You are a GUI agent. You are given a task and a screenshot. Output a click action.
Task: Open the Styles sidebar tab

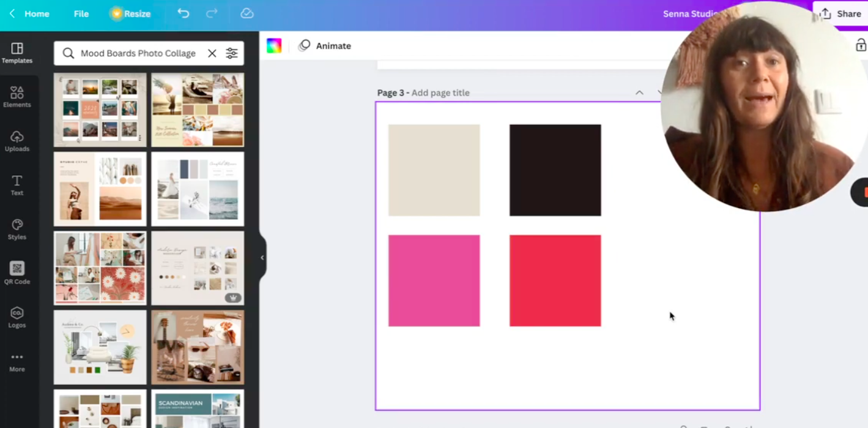point(17,229)
